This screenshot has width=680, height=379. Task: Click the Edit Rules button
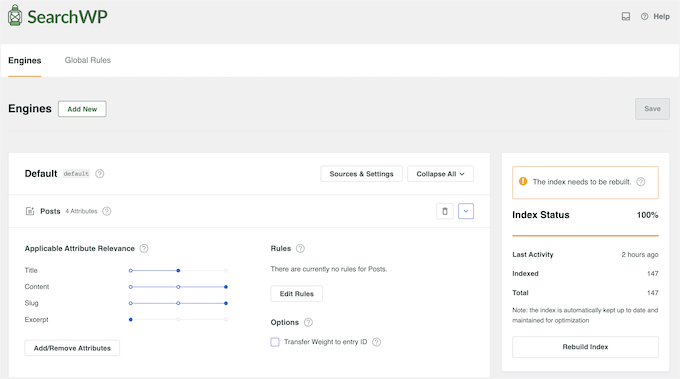(297, 294)
